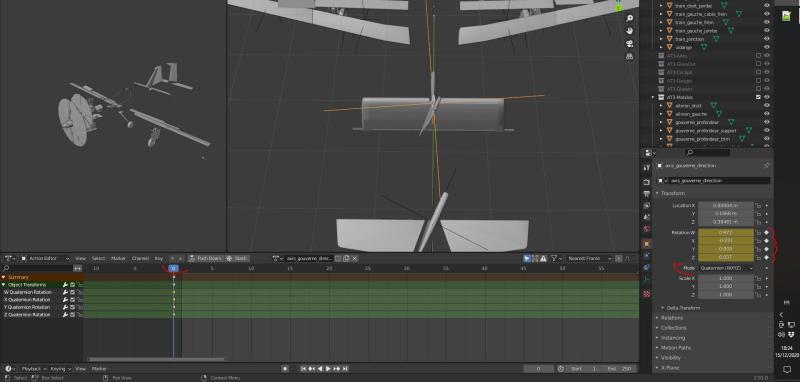Click the Play animation button
Image resolution: width=800 pixels, height=382 pixels.
click(328, 368)
